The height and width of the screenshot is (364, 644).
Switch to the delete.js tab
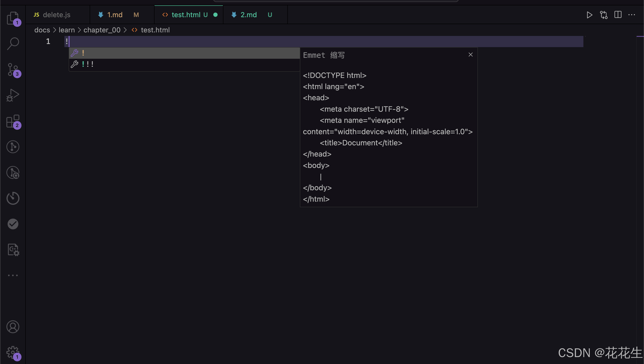click(56, 15)
